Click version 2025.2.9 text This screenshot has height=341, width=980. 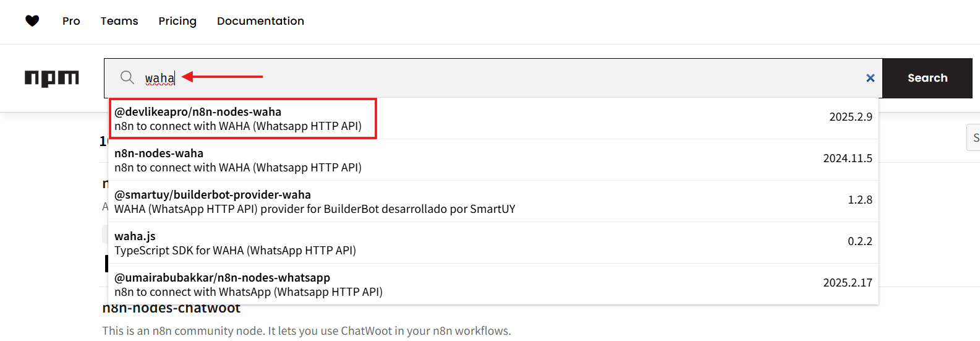point(851,117)
